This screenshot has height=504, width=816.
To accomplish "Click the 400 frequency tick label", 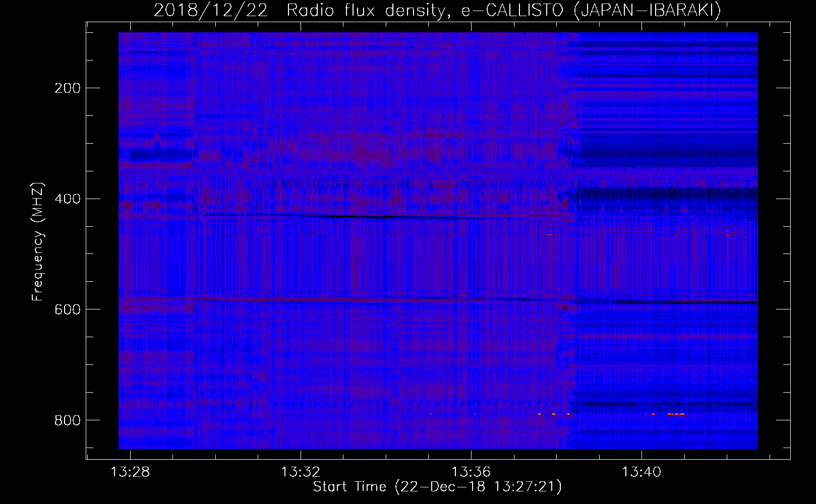I will pos(68,199).
